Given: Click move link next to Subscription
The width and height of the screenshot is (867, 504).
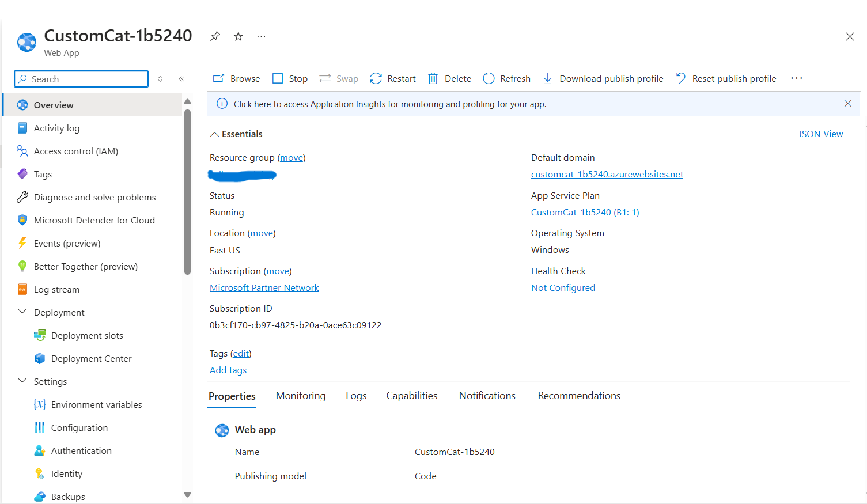Looking at the screenshot, I should click(278, 271).
